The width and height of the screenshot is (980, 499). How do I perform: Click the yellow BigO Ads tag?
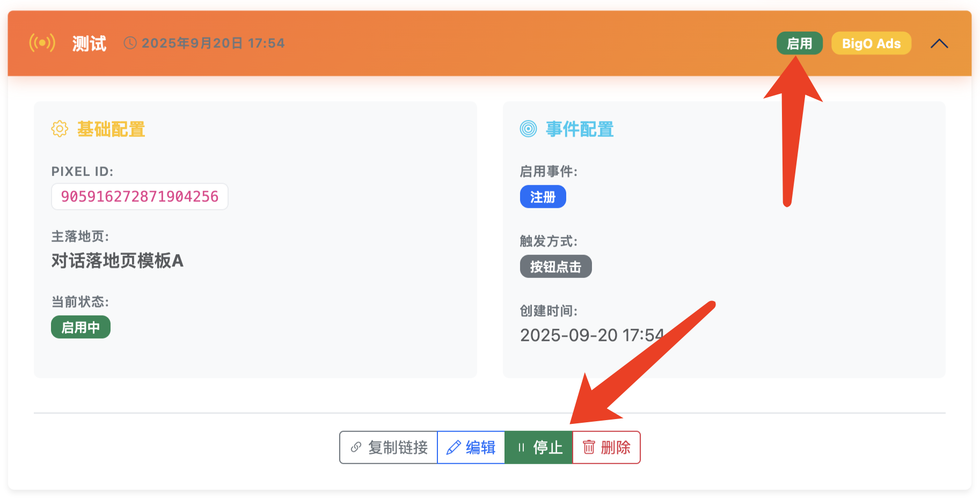coord(871,43)
